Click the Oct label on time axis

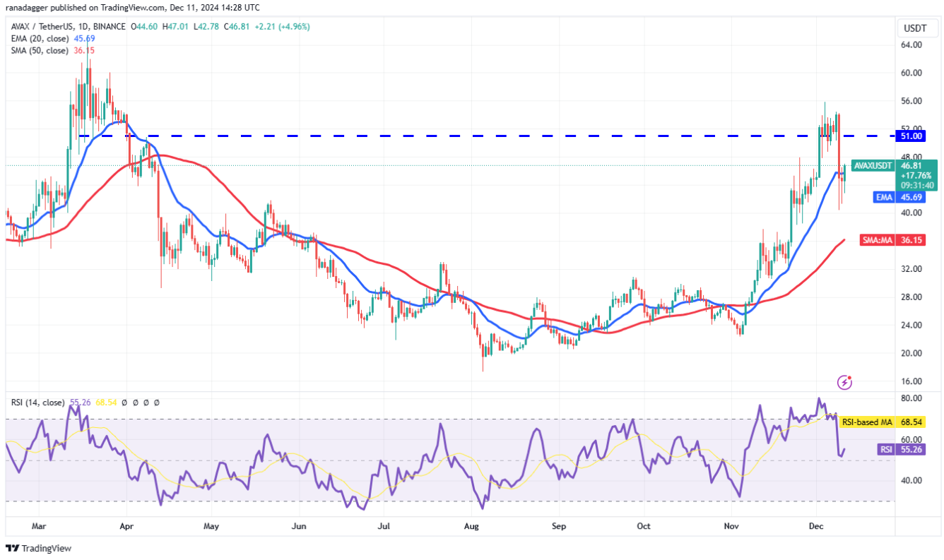pos(644,526)
